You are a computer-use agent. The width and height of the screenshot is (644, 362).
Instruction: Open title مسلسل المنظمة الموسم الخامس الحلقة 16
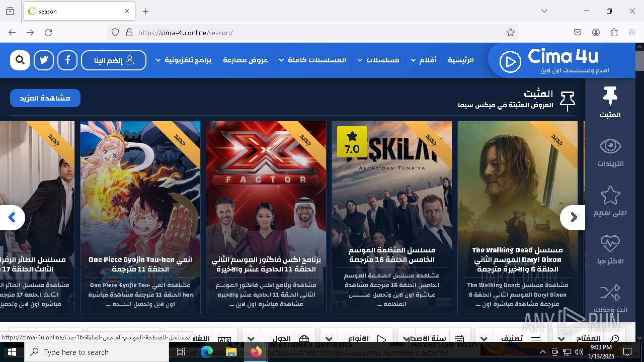[391, 255]
